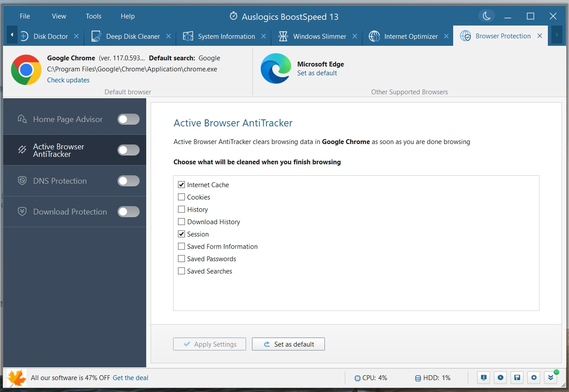Click Home Page Advisor sidebar icon
569x392 pixels.
tap(22, 119)
